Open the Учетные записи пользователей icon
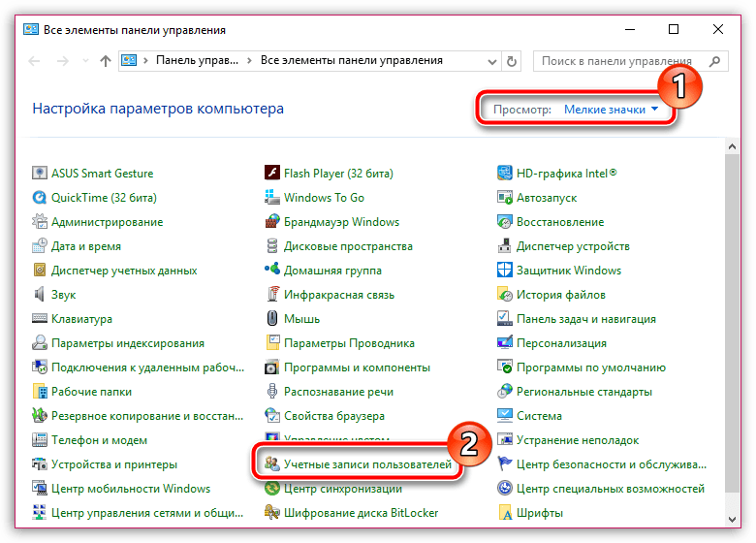Screen dimensions: 756x543 (x=272, y=464)
